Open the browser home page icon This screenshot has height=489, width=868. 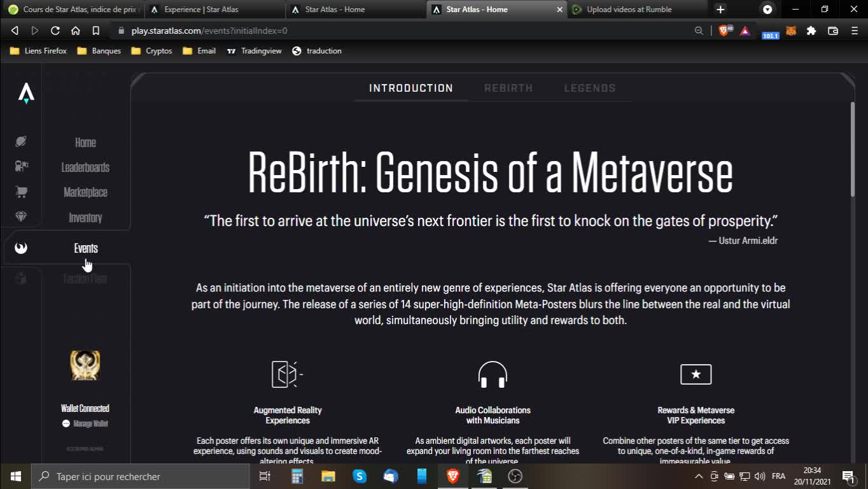pos(75,31)
